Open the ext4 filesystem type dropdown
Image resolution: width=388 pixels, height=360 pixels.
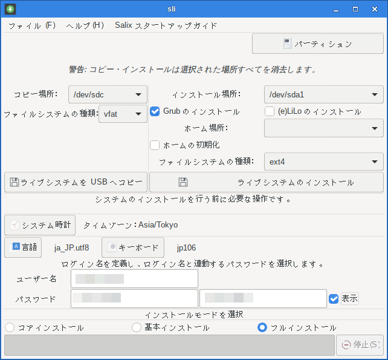click(324, 162)
